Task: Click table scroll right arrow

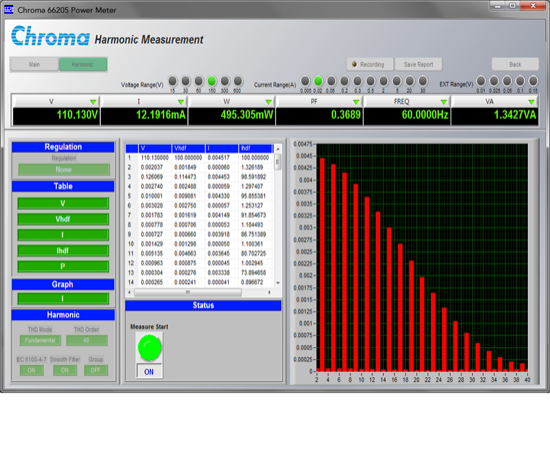Action: 269,292
